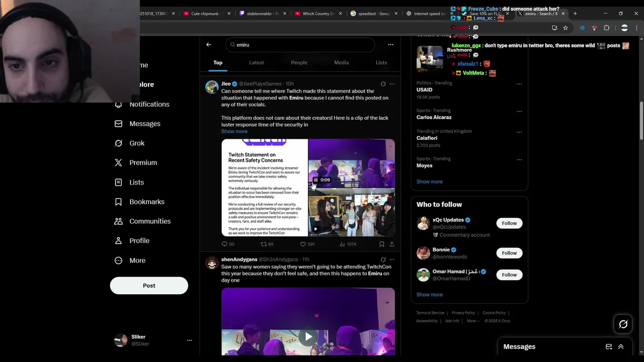The width and height of the screenshot is (644, 362).
Task: Follow xQc Updates
Action: click(509, 223)
